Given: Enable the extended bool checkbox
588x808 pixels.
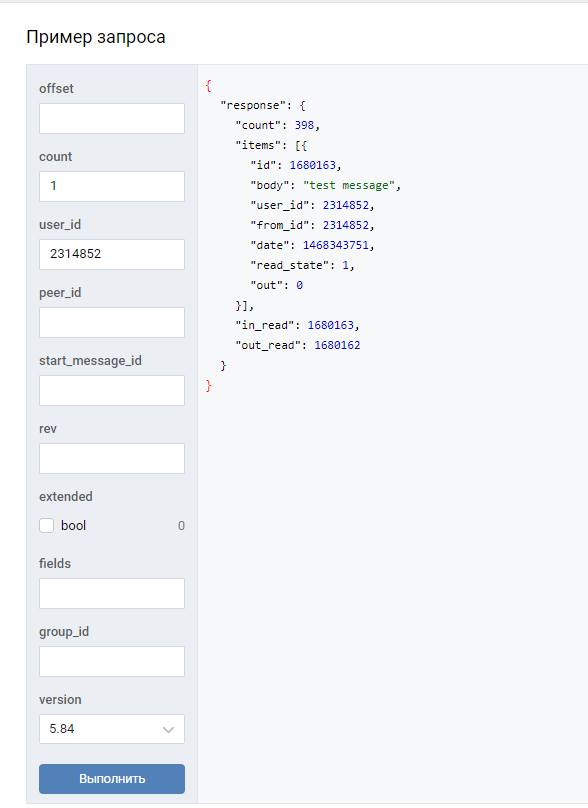Looking at the screenshot, I should (46, 526).
